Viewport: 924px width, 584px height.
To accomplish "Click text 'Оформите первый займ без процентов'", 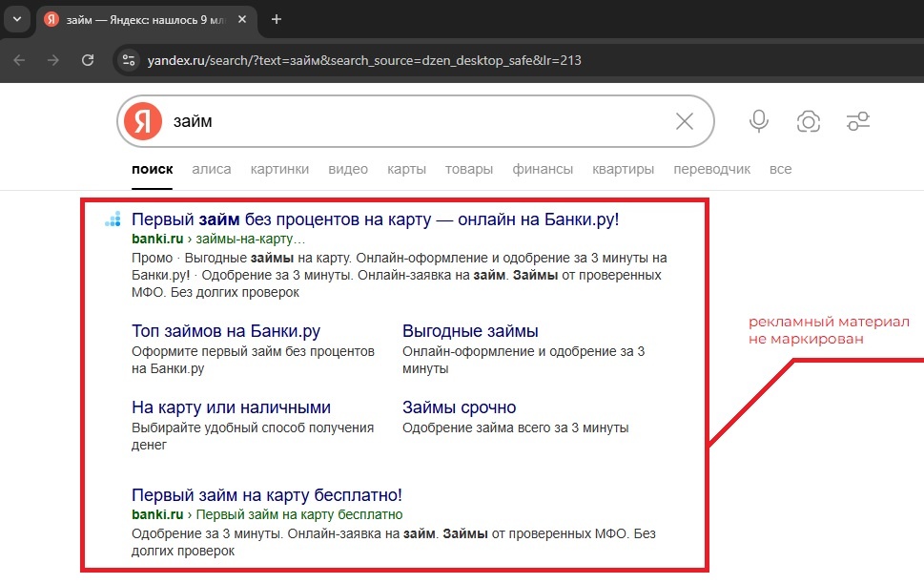I will 253,351.
